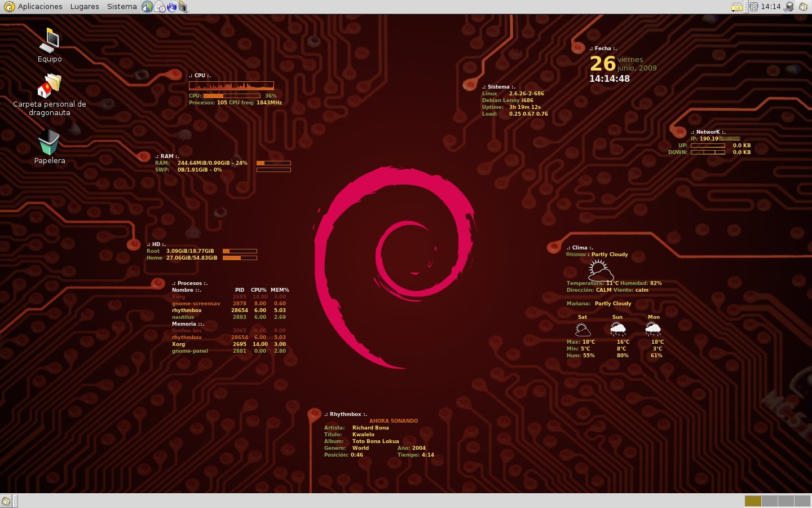Viewport: 812px width, 508px height.
Task: Click the Home disk usage bar
Action: point(240,258)
